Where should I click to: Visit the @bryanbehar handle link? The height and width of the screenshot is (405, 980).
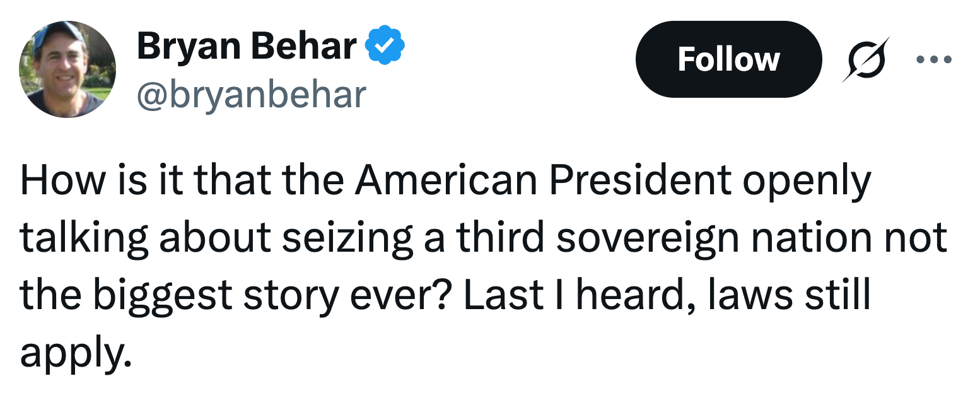coord(252,95)
